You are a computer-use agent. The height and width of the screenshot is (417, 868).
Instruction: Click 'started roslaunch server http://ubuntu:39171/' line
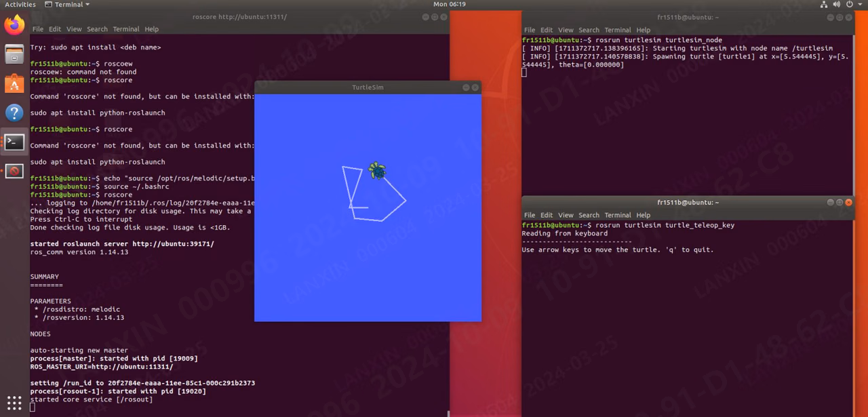click(122, 244)
